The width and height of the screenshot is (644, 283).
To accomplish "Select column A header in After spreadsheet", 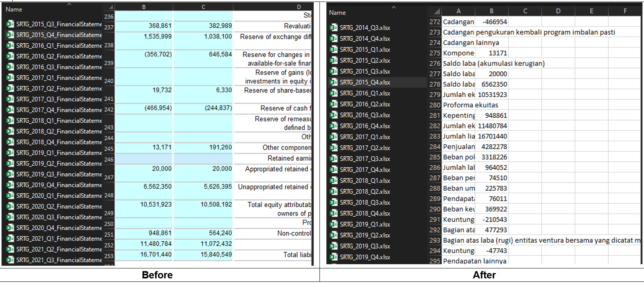I will [x=459, y=11].
